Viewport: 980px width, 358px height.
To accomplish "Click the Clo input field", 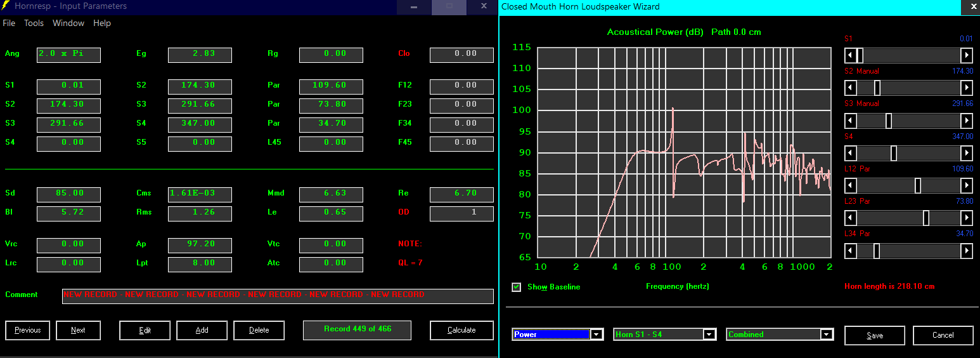I will (461, 55).
